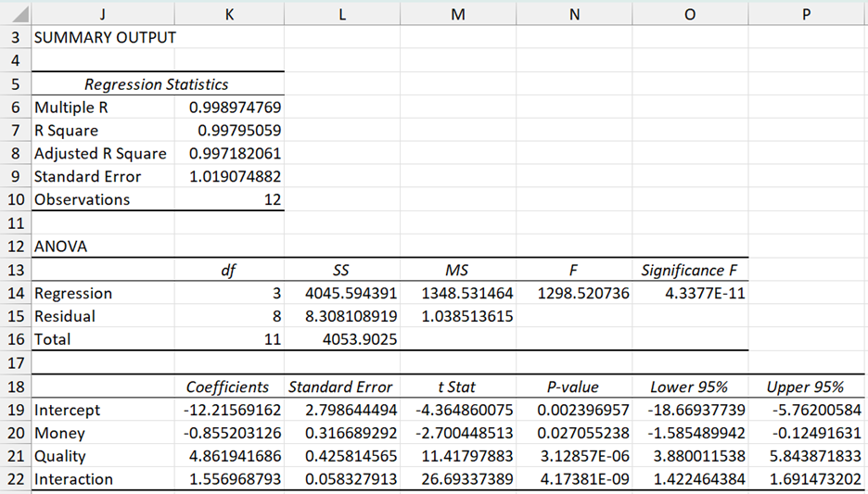Click the SUMMARY OUTPUT cell
The image size is (868, 494).
(104, 38)
